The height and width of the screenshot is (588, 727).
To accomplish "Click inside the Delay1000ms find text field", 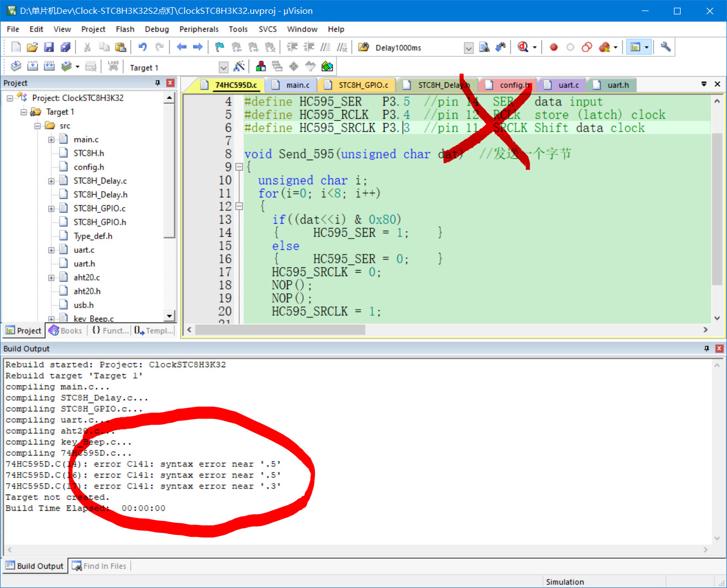I will point(418,48).
